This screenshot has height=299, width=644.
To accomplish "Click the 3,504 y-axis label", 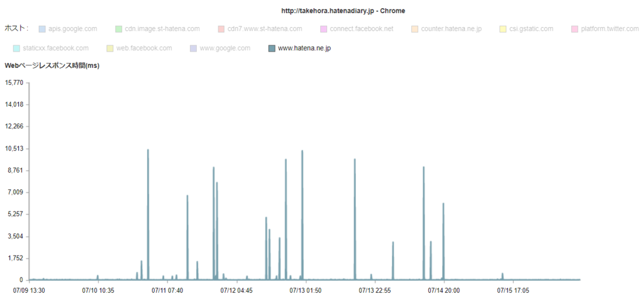I will point(15,237).
